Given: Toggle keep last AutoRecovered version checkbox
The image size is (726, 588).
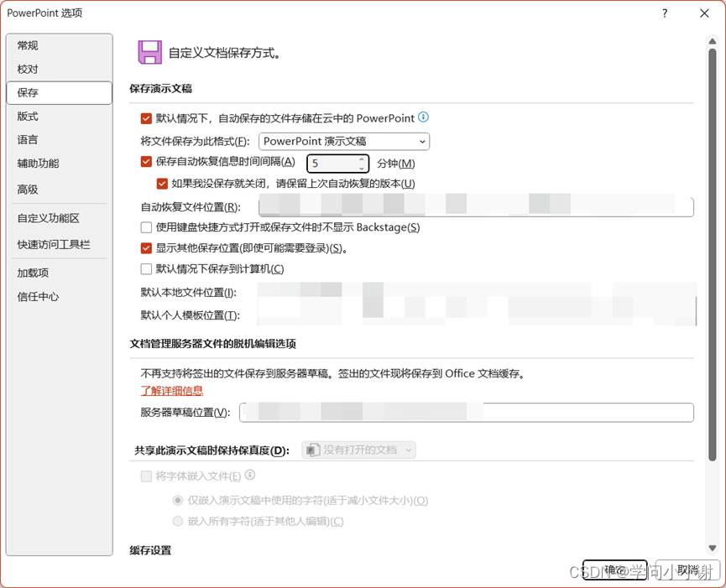Looking at the screenshot, I should 162,184.
